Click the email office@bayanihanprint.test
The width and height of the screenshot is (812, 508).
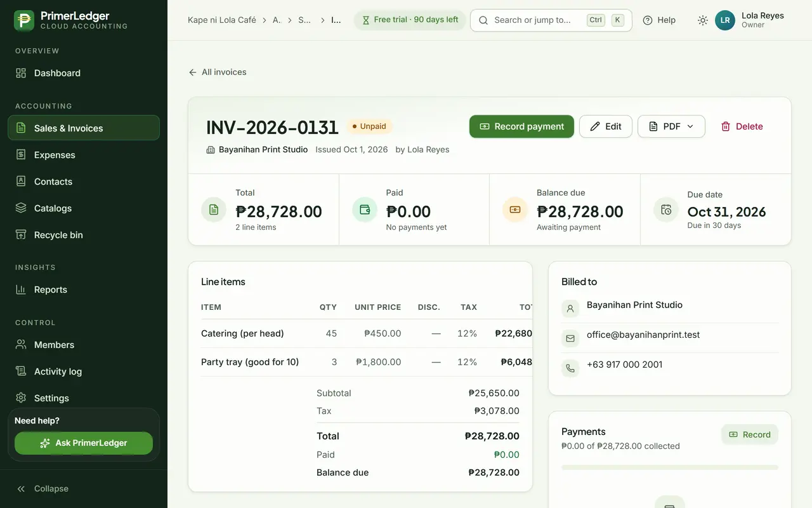click(643, 335)
